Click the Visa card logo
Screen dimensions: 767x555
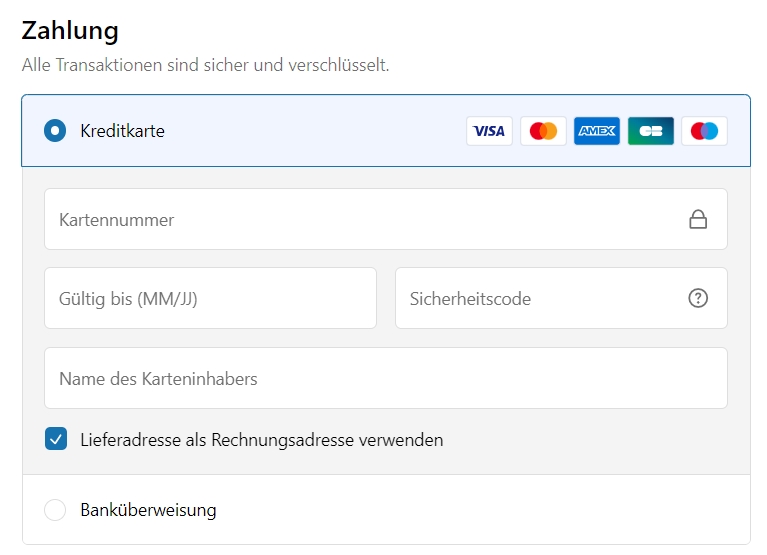coord(489,131)
